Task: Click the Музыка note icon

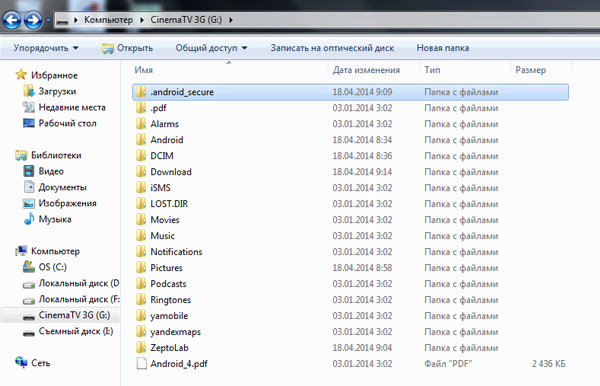Action: point(29,219)
